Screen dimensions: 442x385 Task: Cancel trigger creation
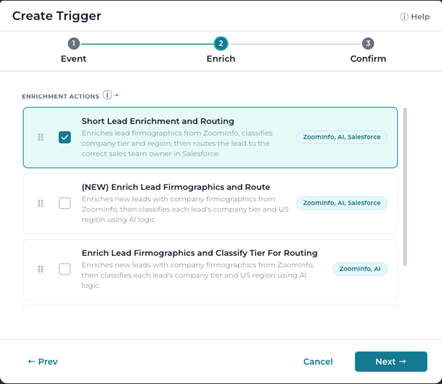tap(318, 362)
